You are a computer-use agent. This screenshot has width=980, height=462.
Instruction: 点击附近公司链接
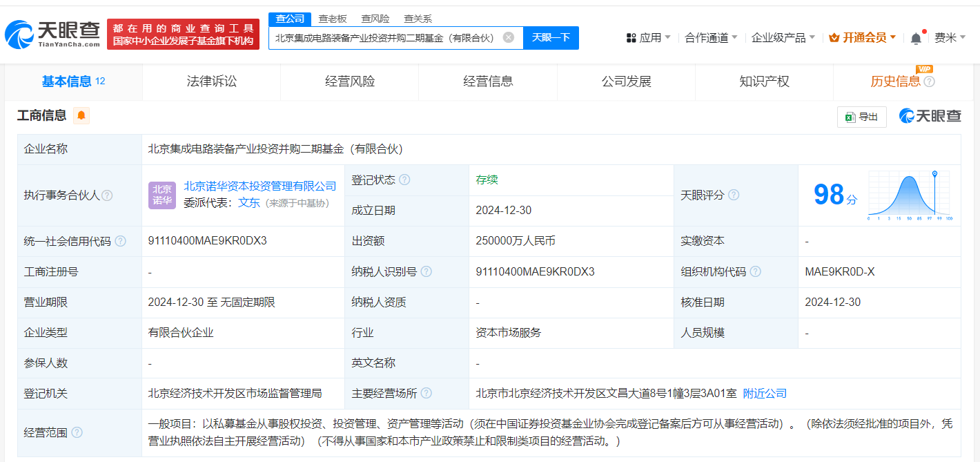coord(763,392)
